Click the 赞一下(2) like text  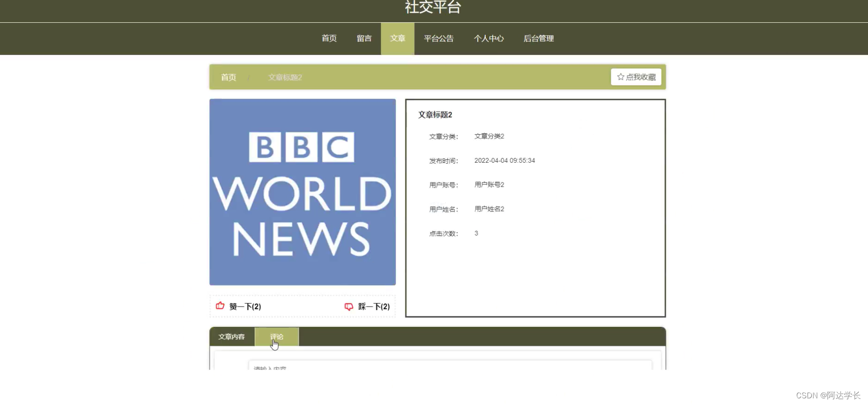pos(245,307)
